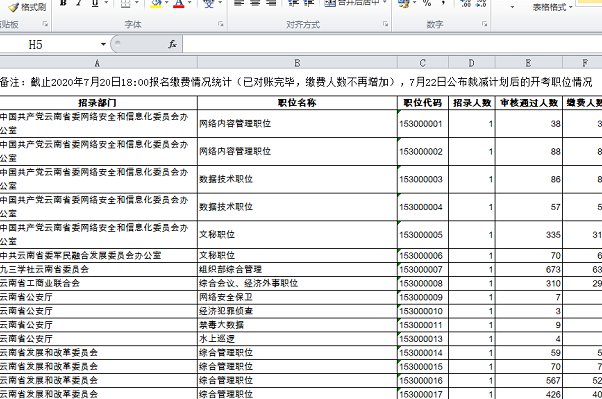Viewport: 602px width, 399px height.
Task: Open the borders dropdown arrow
Action: point(137,3)
